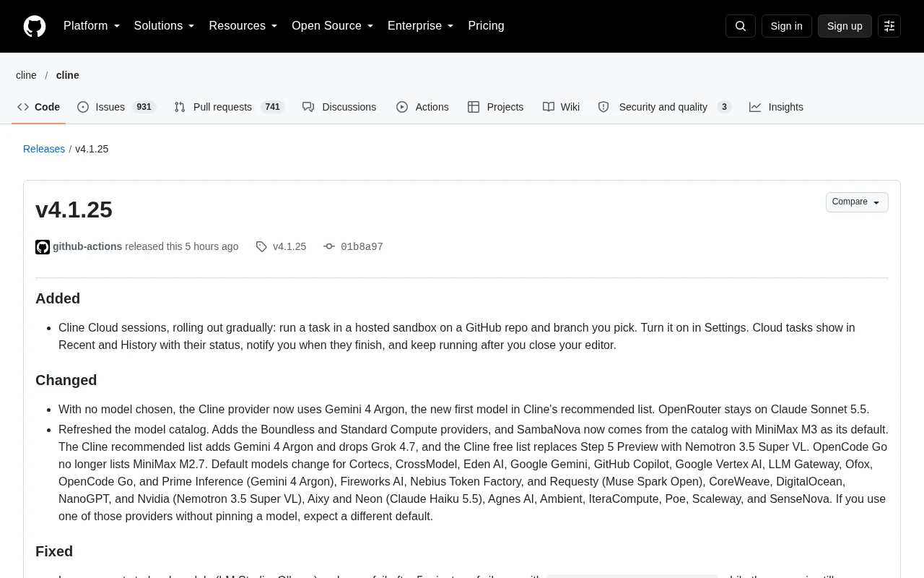Click the github-actions avatar icon
Screen dimensions: 924x578
point(43,247)
